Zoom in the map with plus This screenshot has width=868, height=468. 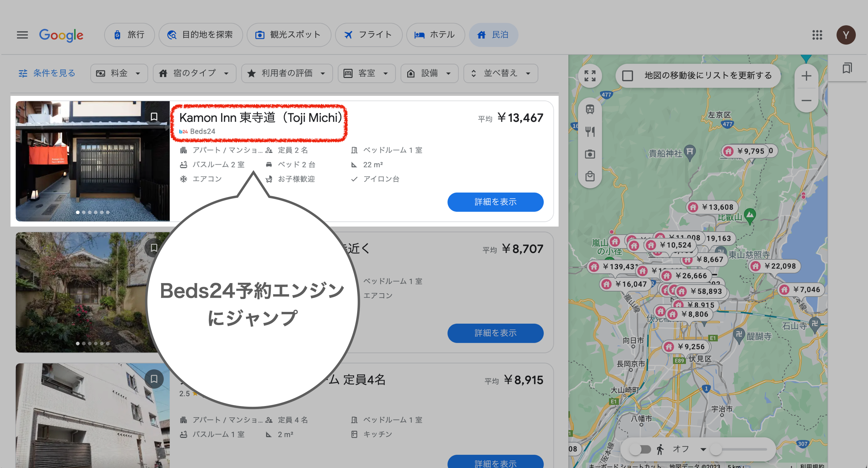tap(806, 76)
